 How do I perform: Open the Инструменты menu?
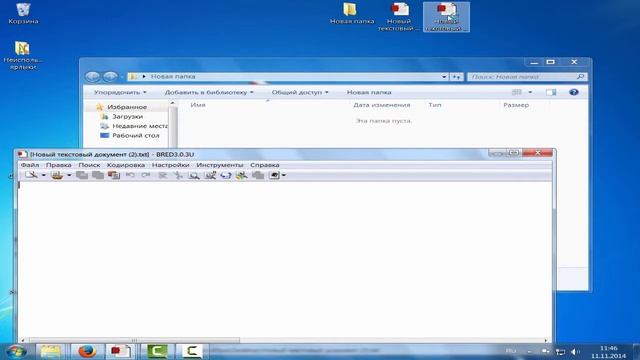(220, 165)
